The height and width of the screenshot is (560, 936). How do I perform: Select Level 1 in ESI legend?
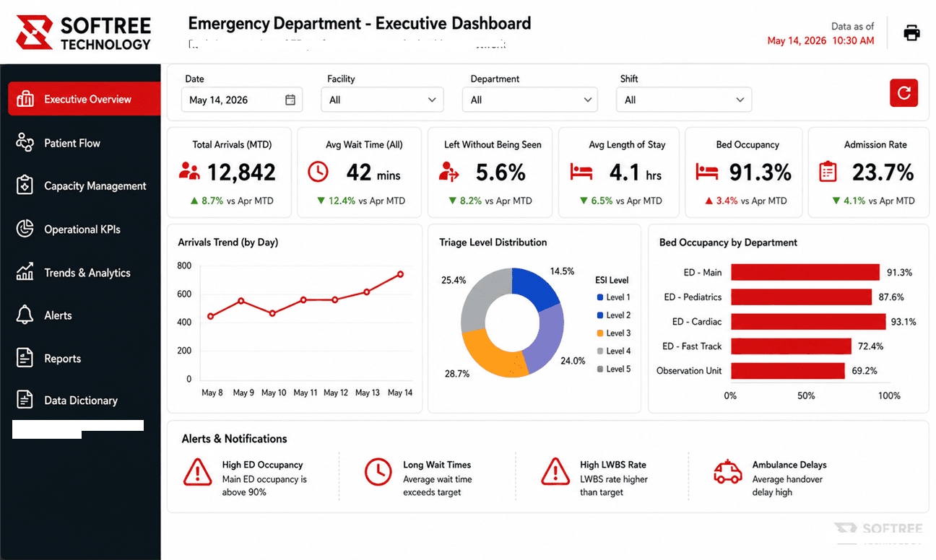tap(614, 297)
